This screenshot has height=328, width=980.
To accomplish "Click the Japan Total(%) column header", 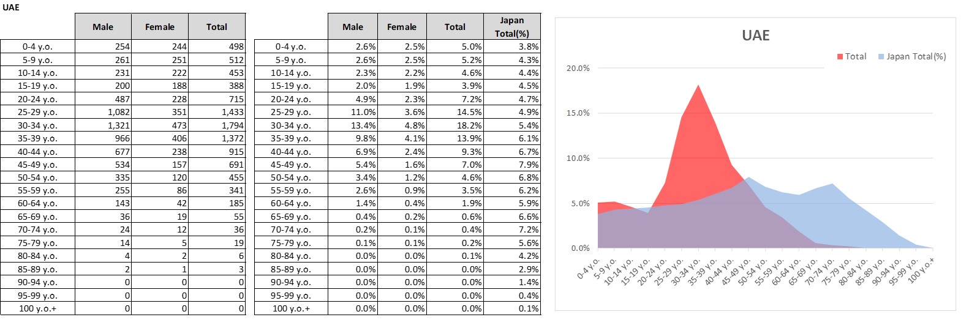I will click(511, 27).
